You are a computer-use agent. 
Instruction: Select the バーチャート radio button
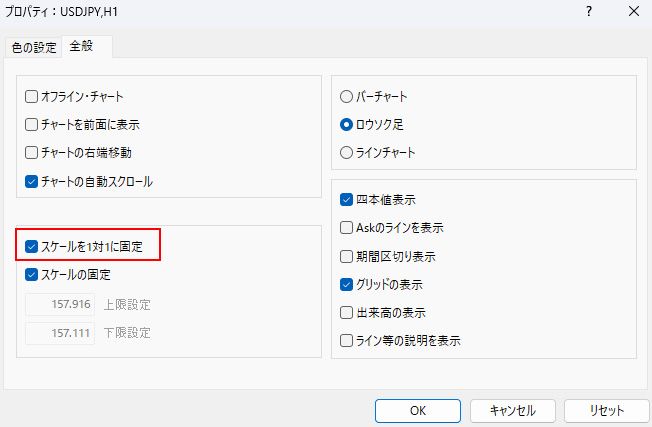(347, 97)
